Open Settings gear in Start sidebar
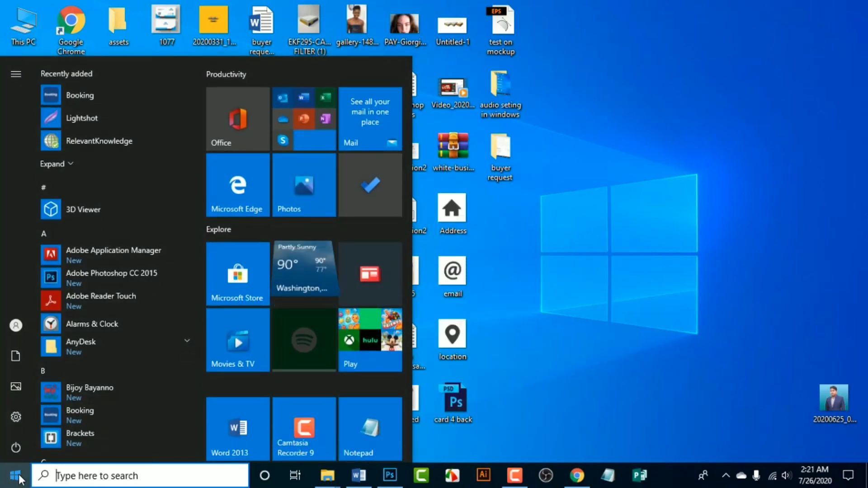 (16, 417)
